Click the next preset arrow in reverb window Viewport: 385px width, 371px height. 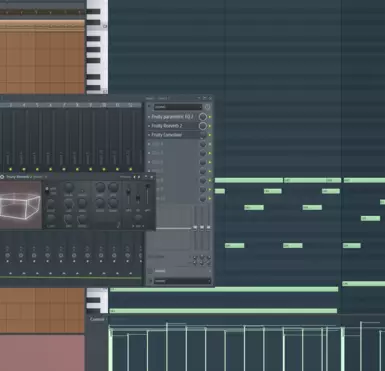tap(138, 177)
